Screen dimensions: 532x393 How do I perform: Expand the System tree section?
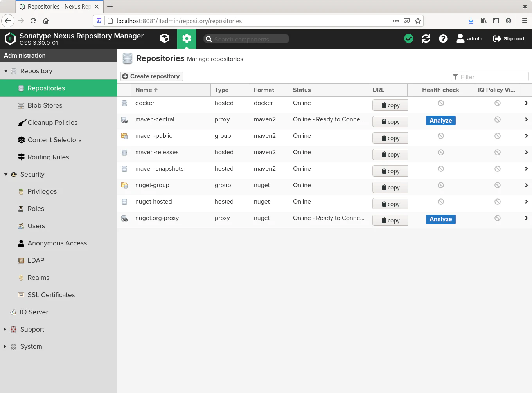pyautogui.click(x=5, y=346)
